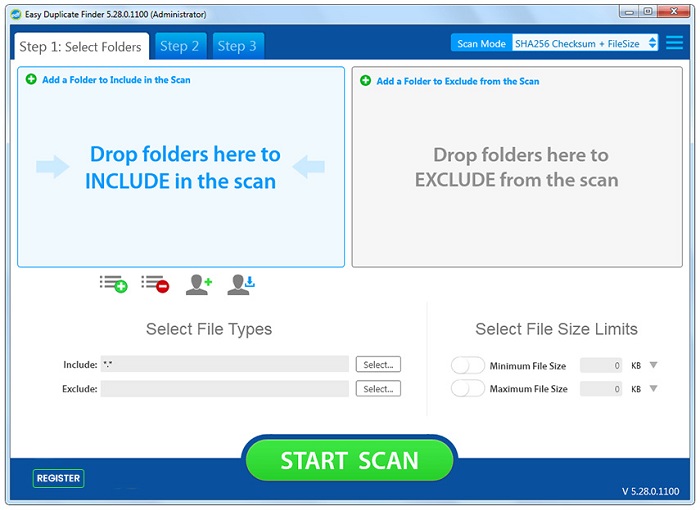The height and width of the screenshot is (510, 700).
Task: Click green plus icon for Exclude folder
Action: tap(366, 81)
